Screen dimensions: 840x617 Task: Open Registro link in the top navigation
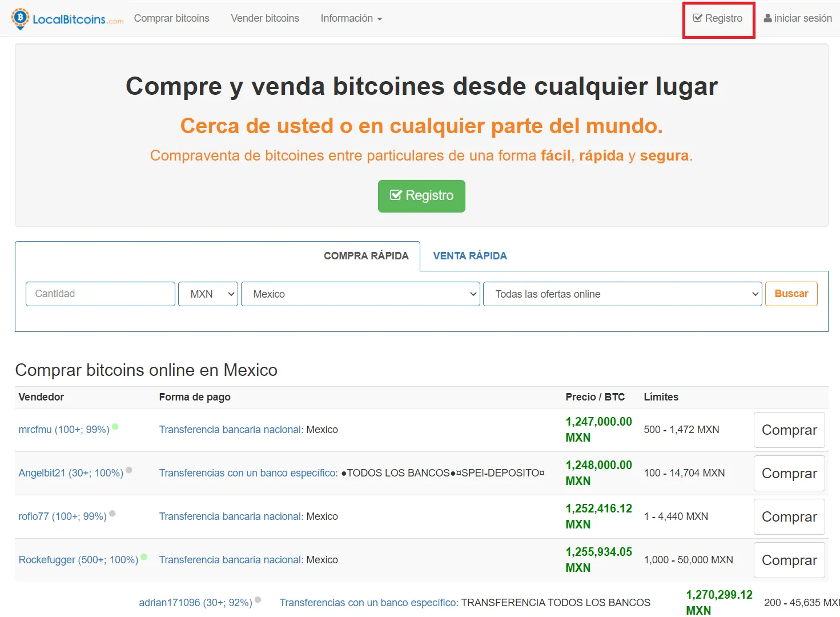718,18
